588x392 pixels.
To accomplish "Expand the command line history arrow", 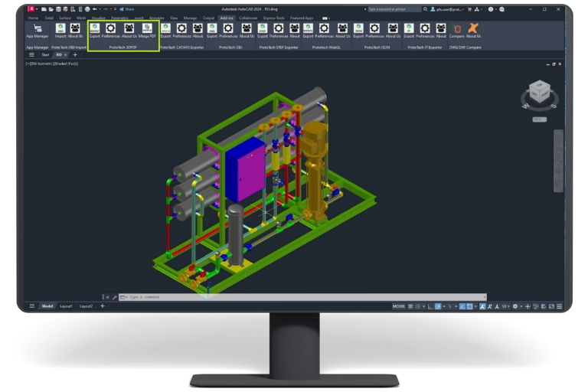I will click(x=485, y=297).
